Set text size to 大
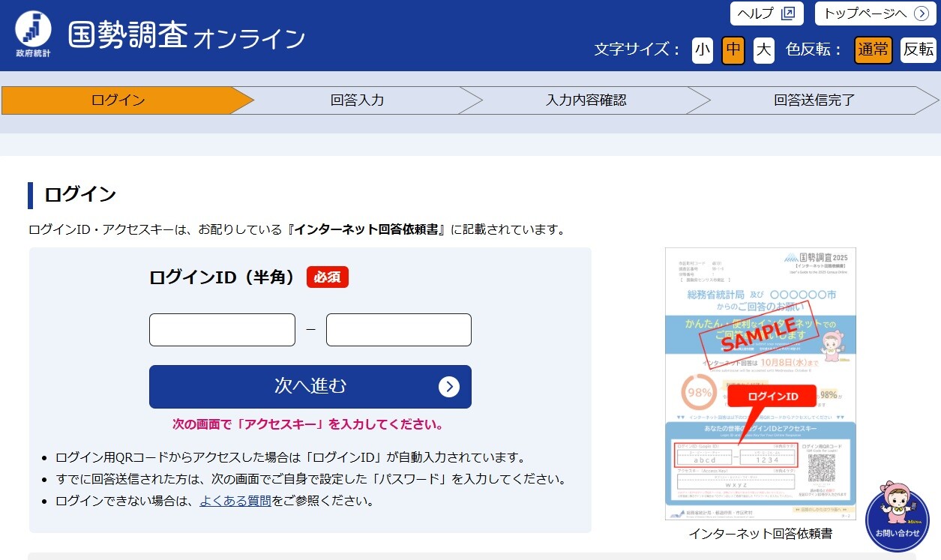The image size is (941, 560). pyautogui.click(x=764, y=50)
